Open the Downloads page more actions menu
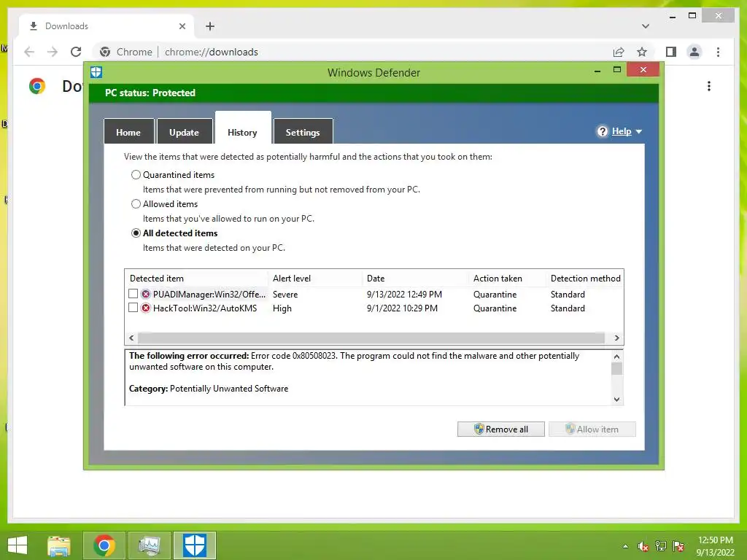The image size is (747, 560). coord(709,86)
